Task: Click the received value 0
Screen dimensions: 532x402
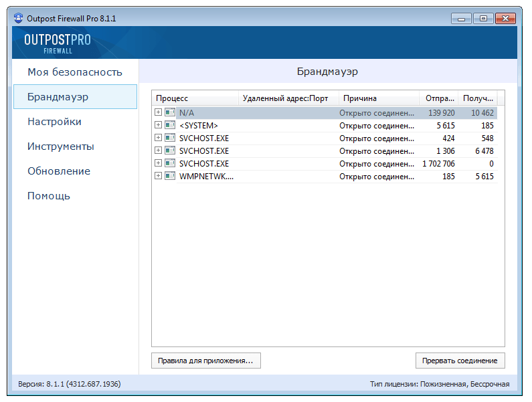Action: (491, 163)
